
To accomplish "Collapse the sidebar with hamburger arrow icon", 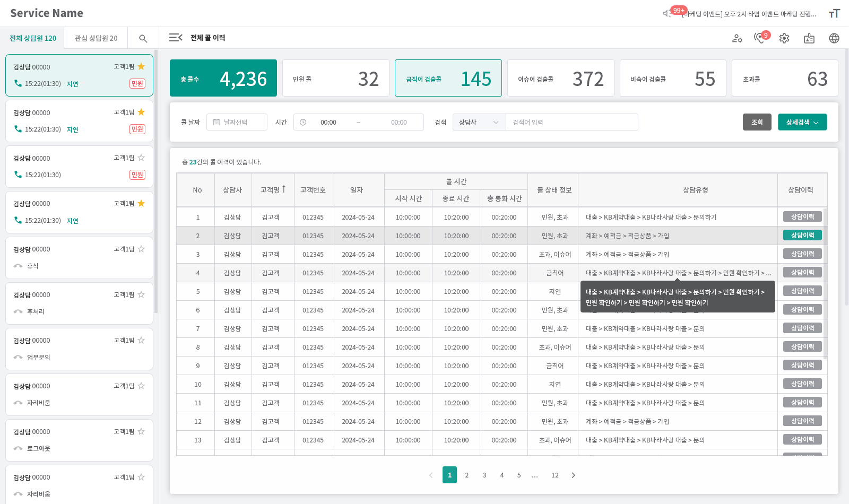I will [x=176, y=38].
